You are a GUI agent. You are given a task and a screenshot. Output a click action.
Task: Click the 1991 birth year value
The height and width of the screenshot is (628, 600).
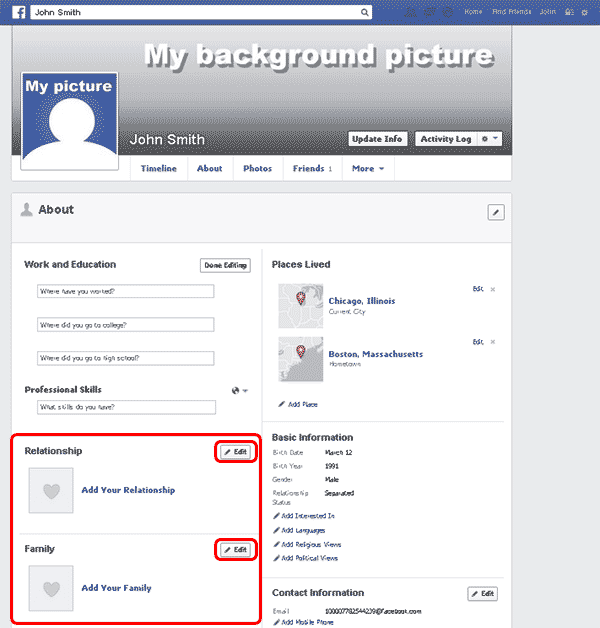pos(332,466)
